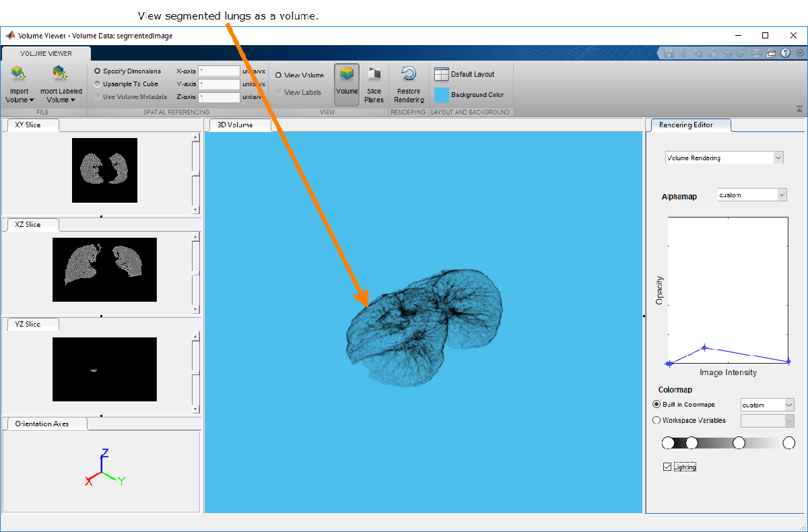Click the X-axis dimension input field

219,71
